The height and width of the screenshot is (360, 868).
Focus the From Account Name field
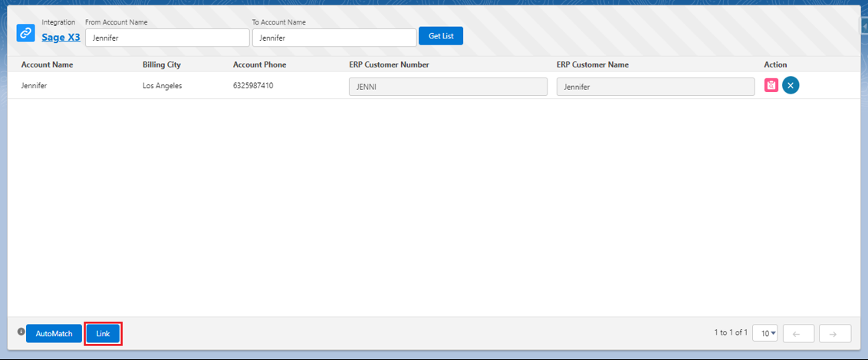167,38
